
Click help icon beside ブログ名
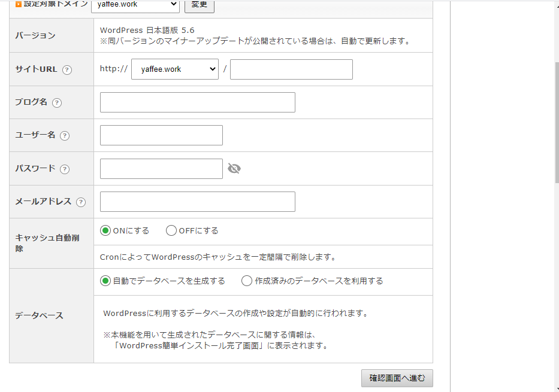point(57,102)
